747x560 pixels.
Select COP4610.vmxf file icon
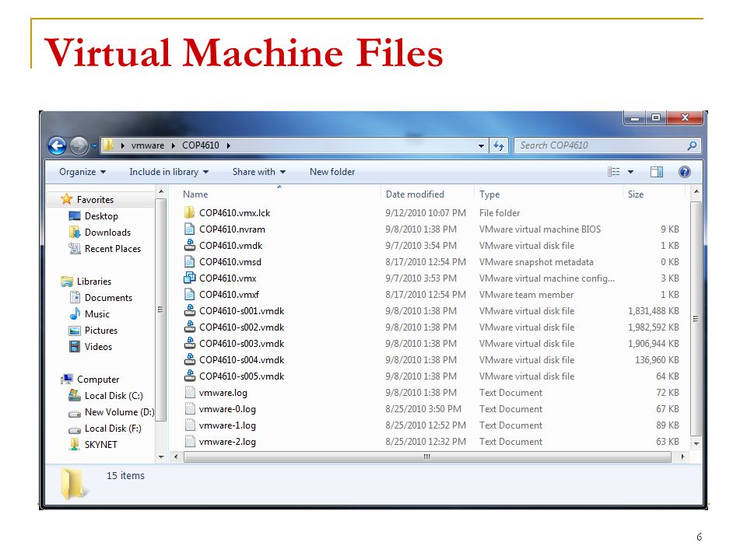(x=190, y=294)
